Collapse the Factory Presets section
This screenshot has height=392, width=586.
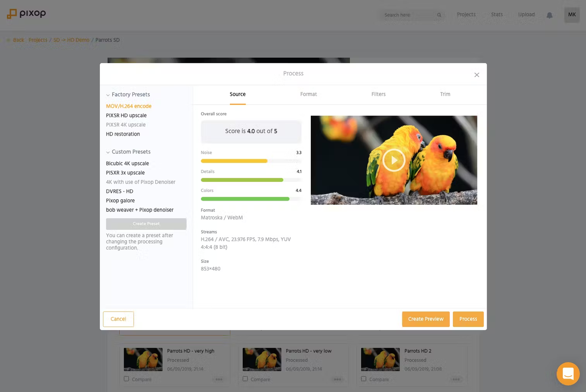(108, 94)
